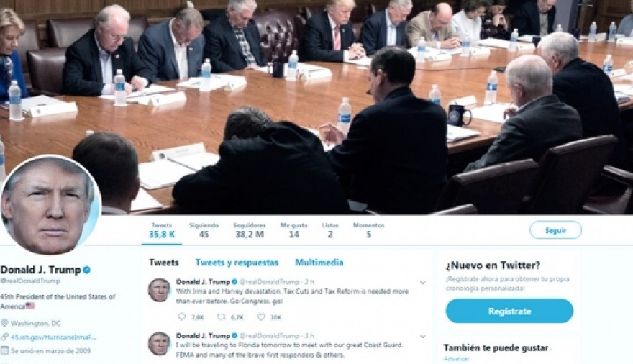Expand the options chevron on the second tweet
This screenshot has width=633, height=364.
(423, 336)
